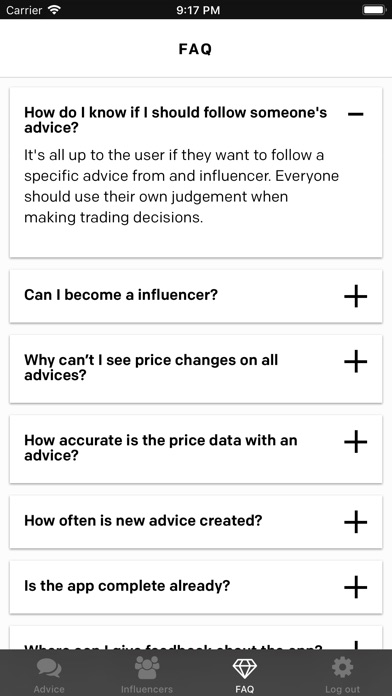Tap the Log out gear icon
This screenshot has height=696, width=392.
tap(342, 668)
